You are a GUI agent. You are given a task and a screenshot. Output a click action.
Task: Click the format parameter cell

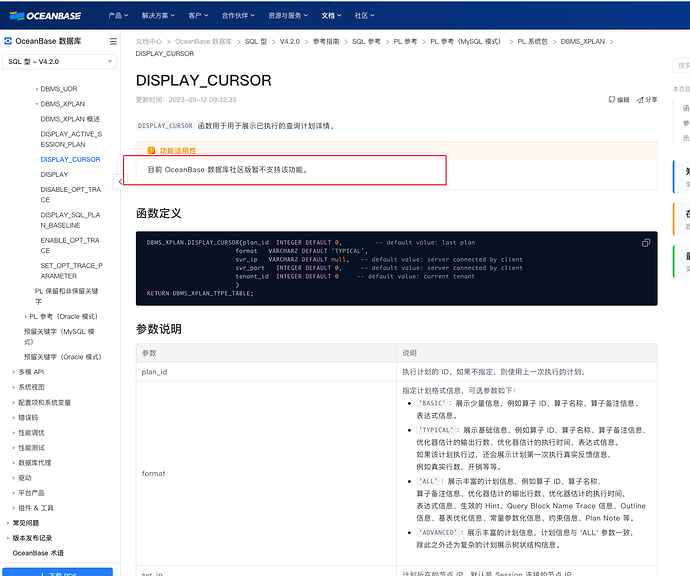(266, 473)
